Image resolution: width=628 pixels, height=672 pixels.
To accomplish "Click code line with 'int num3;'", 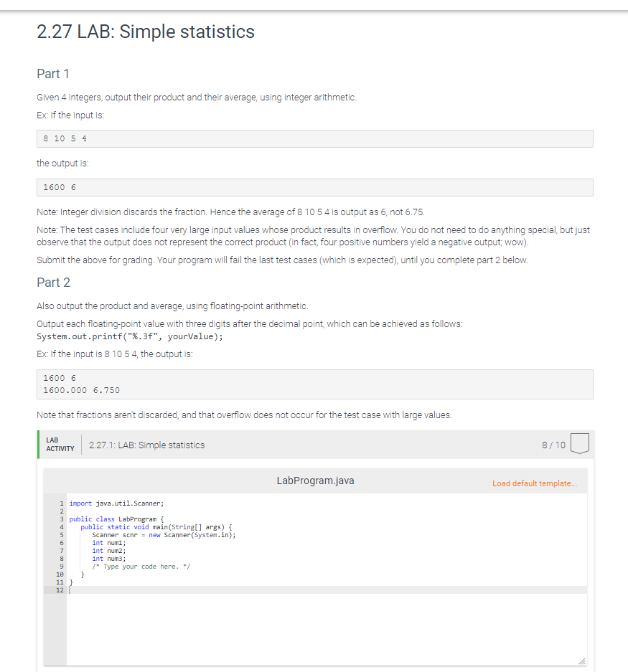I will click(x=109, y=559).
